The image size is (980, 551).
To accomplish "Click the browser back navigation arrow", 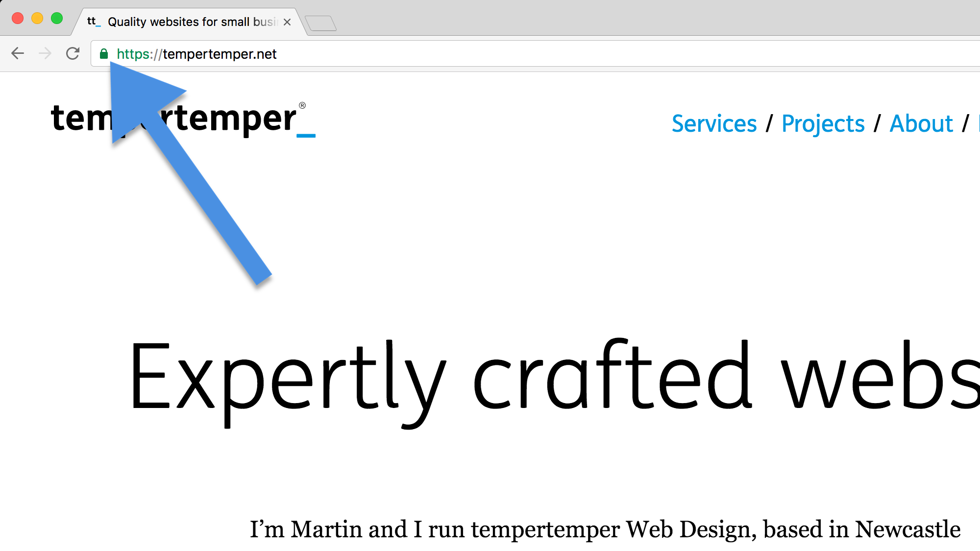I will (x=18, y=54).
